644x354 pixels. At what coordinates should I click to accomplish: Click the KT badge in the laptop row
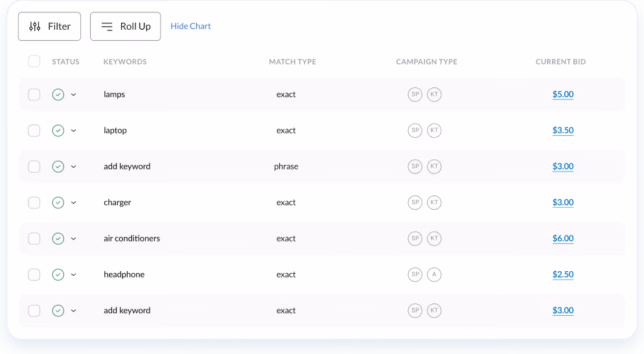pos(434,131)
